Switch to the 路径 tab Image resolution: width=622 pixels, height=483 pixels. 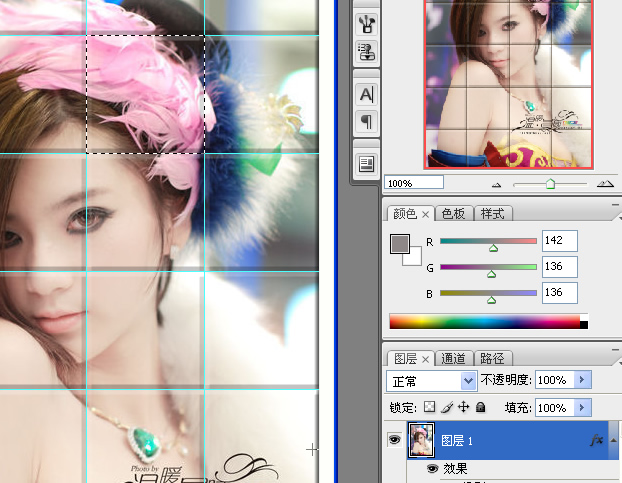pyautogui.click(x=492, y=358)
